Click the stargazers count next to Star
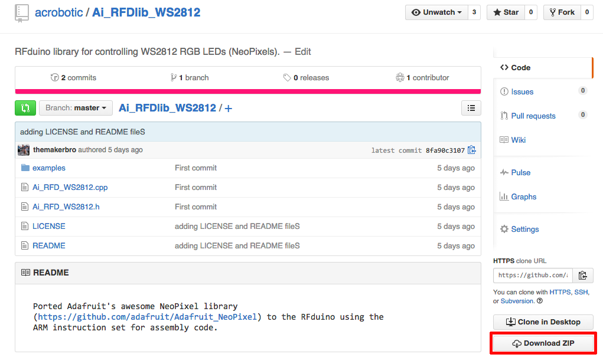Screen dimensions: 603x364 click(x=531, y=12)
